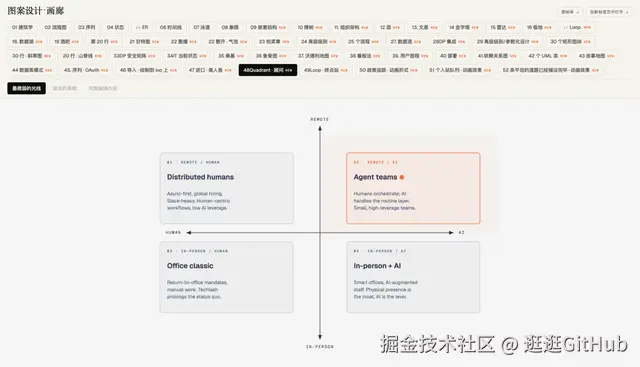Open the 50 animated tab
The height and width of the screenshot is (367, 640).
[x=388, y=70]
